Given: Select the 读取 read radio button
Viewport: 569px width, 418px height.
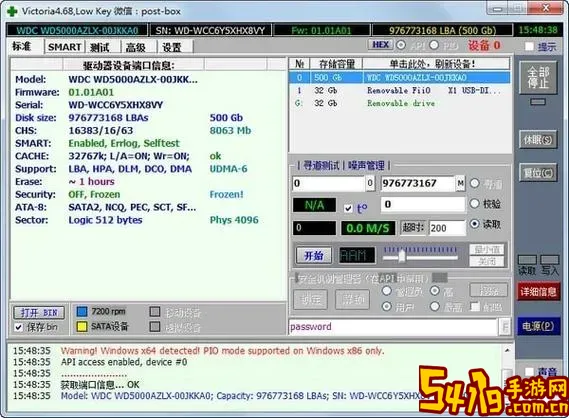Looking at the screenshot, I should pos(474,224).
